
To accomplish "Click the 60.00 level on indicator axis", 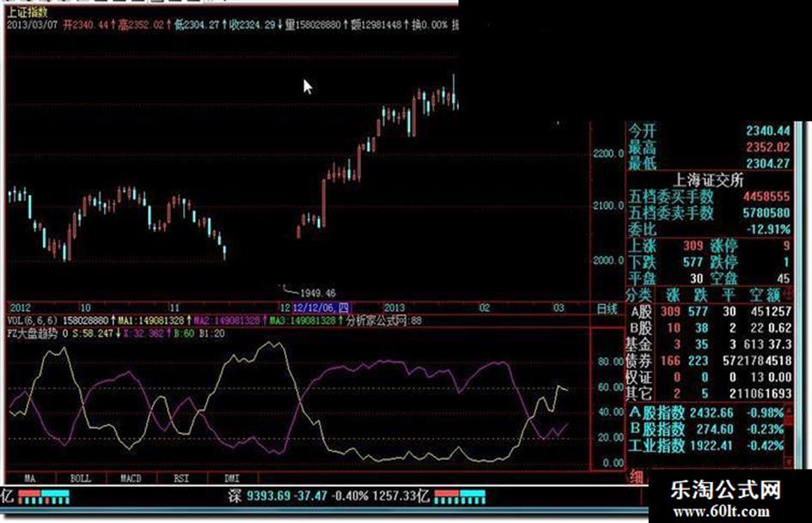I will [610, 386].
